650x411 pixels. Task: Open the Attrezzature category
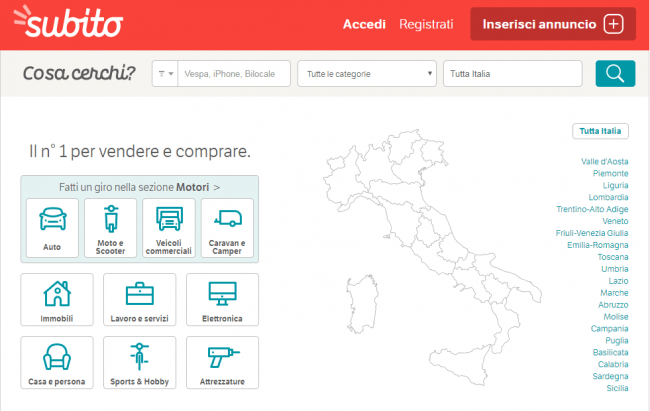point(223,362)
